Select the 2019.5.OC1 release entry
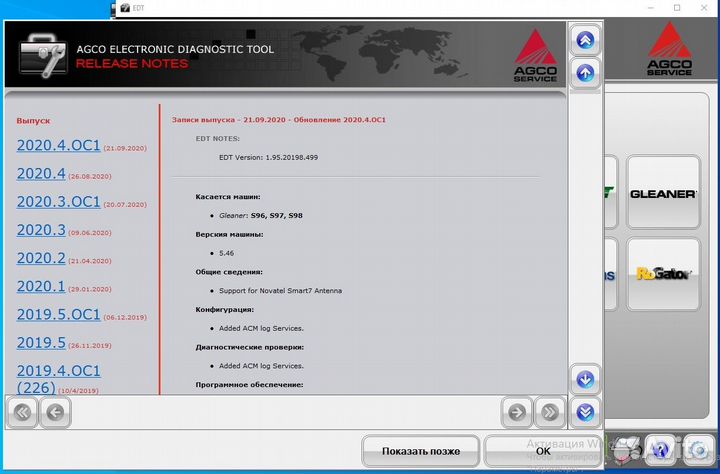 [x=58, y=315]
